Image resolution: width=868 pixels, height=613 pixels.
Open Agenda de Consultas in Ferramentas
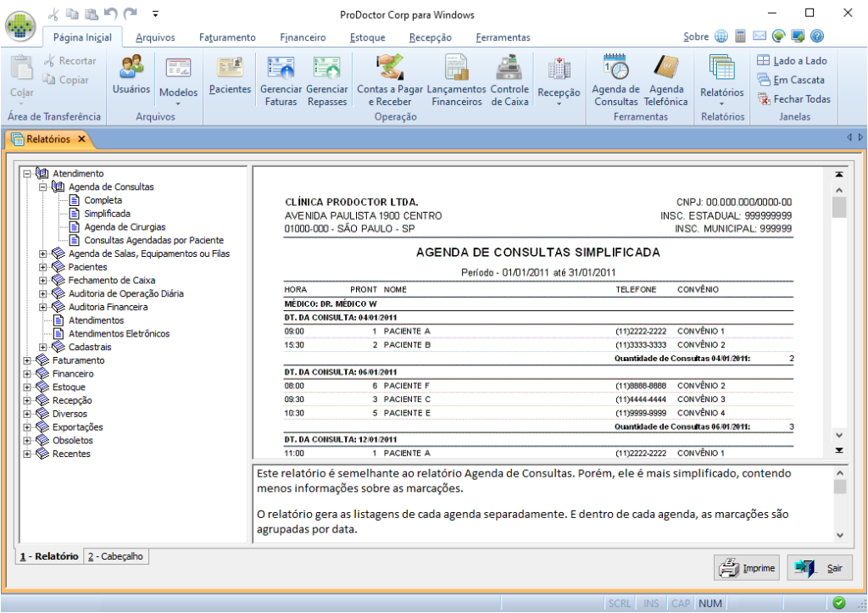click(x=615, y=78)
